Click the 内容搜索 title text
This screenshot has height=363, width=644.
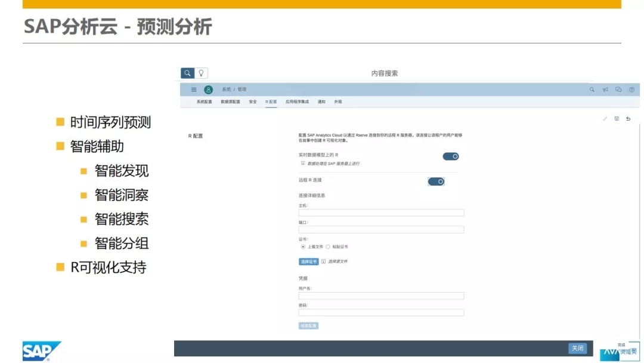pyautogui.click(x=385, y=73)
